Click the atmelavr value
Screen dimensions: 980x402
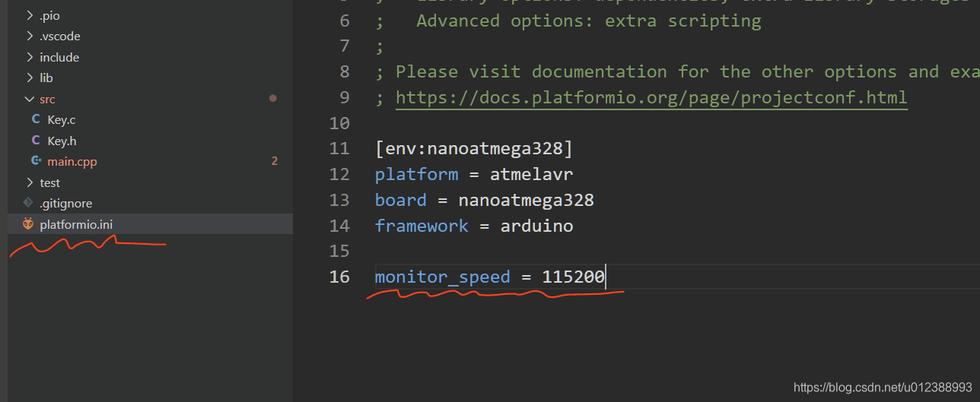pos(531,174)
